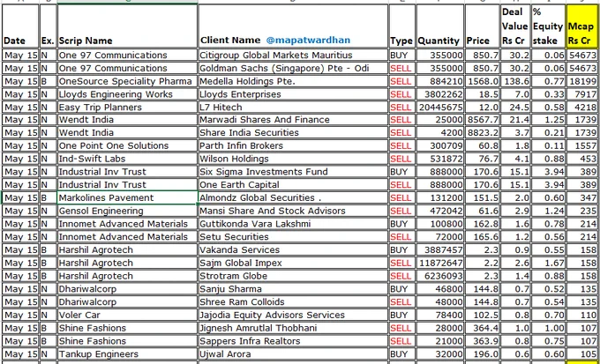Click the yellow Mcap Rs Cr header
The image size is (600, 364).
tap(581, 26)
